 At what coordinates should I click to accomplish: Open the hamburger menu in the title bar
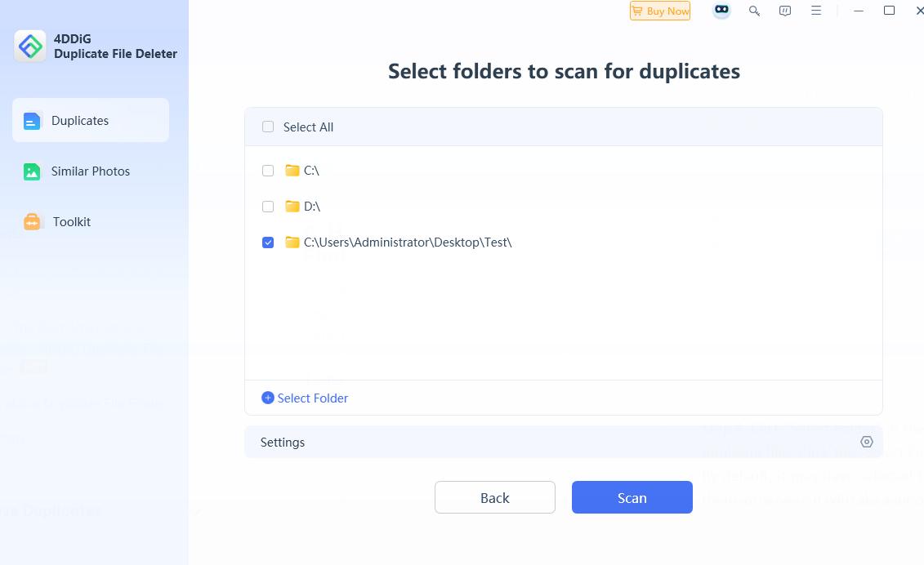pyautogui.click(x=816, y=11)
